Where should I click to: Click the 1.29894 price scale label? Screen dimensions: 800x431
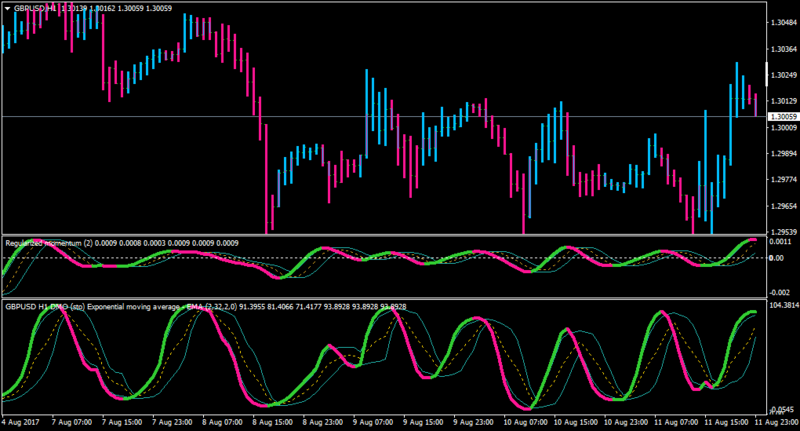click(784, 154)
